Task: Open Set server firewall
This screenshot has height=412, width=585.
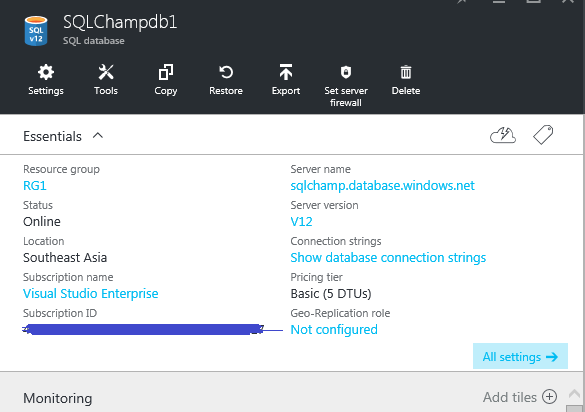Action: coord(346,86)
